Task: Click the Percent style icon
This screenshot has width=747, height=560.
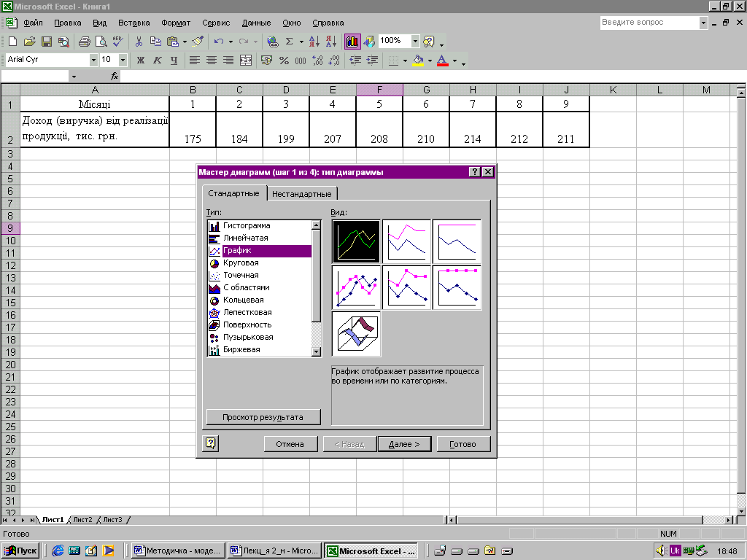Action: click(x=284, y=60)
